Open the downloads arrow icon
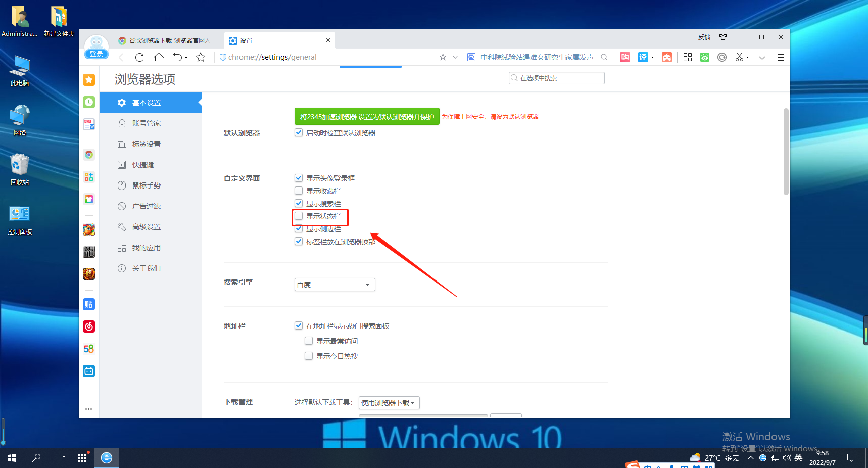The width and height of the screenshot is (868, 468). tap(762, 57)
